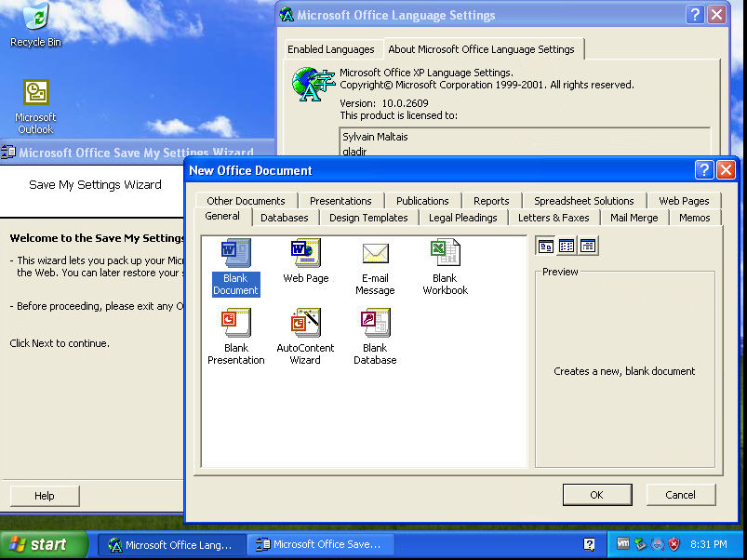Select the E-mail Message icon
747x560 pixels.
(x=375, y=255)
